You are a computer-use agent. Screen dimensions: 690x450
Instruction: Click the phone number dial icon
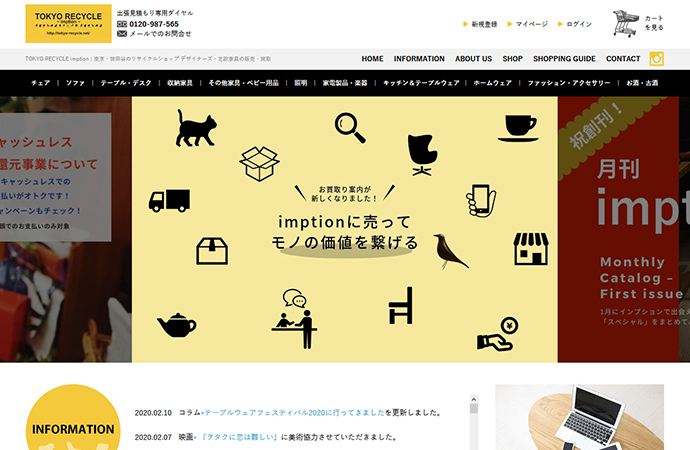point(122,24)
